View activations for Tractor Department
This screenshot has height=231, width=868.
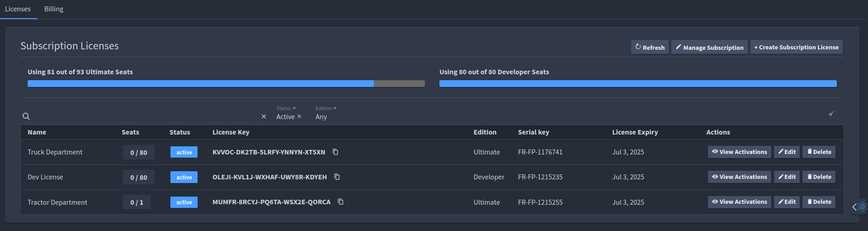740,202
